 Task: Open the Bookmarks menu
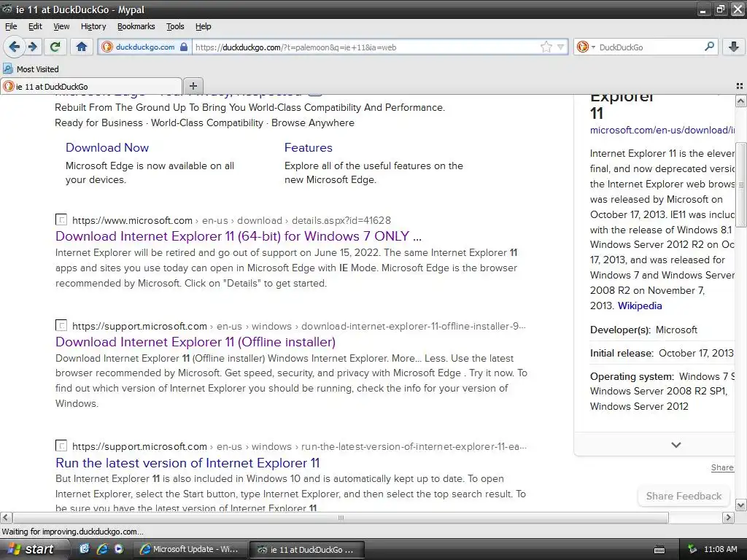coord(136,26)
